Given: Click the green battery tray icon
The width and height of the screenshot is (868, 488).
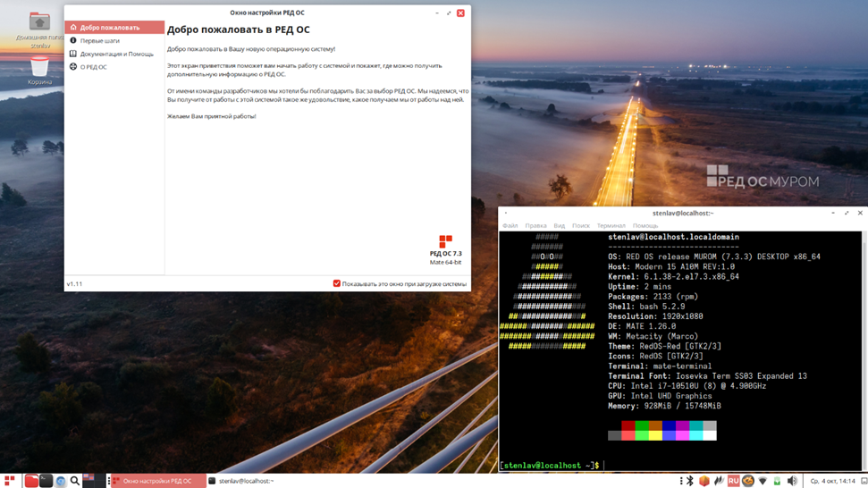Looking at the screenshot, I should [x=777, y=482].
